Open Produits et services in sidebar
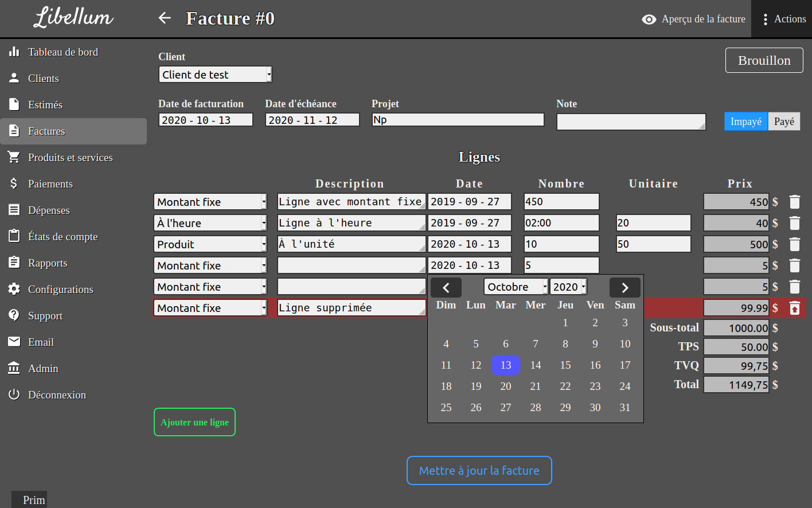Screen dimensions: 812x508 pyautogui.click(x=70, y=158)
